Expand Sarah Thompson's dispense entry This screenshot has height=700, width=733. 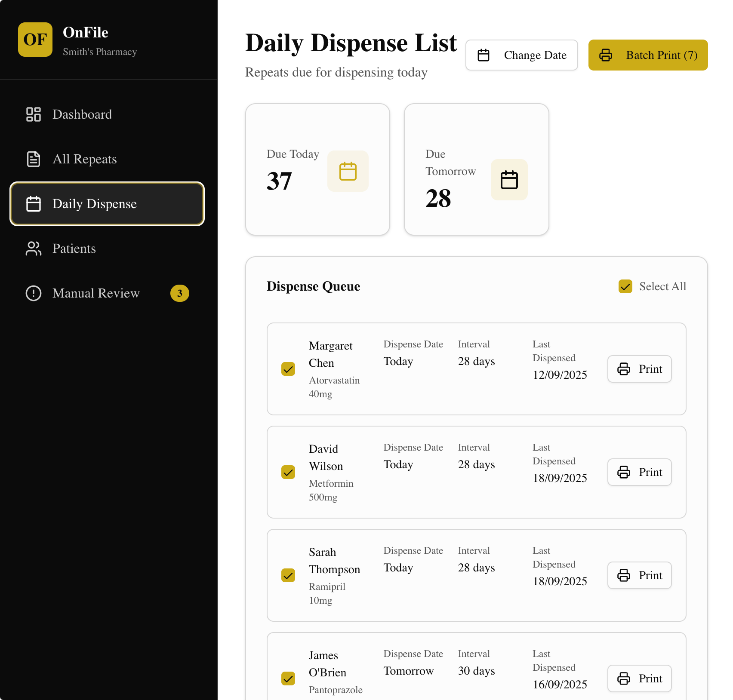(476, 575)
